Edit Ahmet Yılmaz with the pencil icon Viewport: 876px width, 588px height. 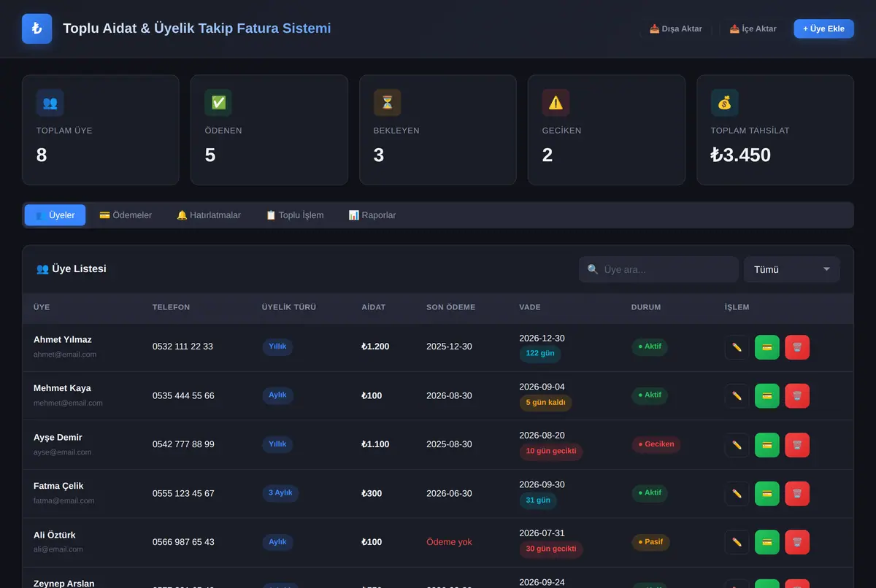tap(737, 347)
